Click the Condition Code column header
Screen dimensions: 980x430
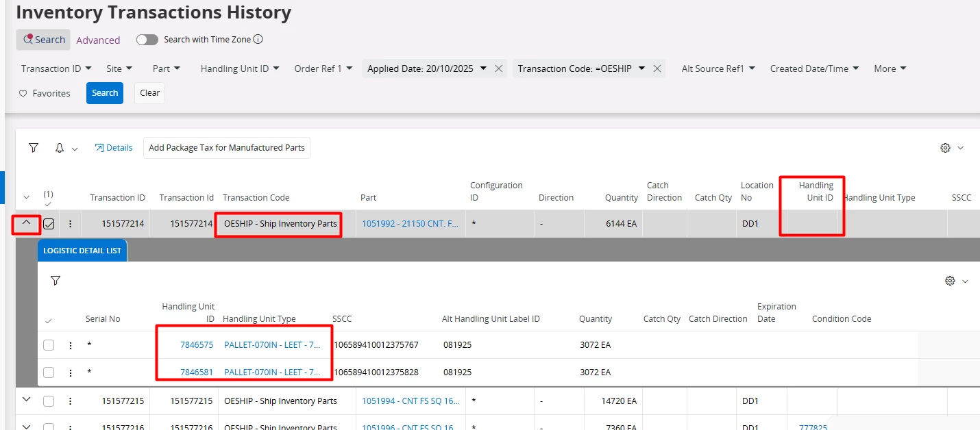coord(842,319)
